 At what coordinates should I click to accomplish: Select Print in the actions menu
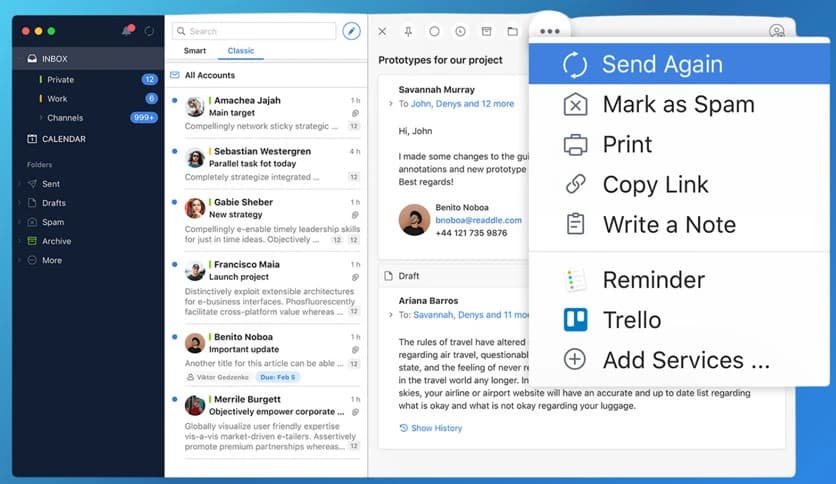tap(679, 144)
